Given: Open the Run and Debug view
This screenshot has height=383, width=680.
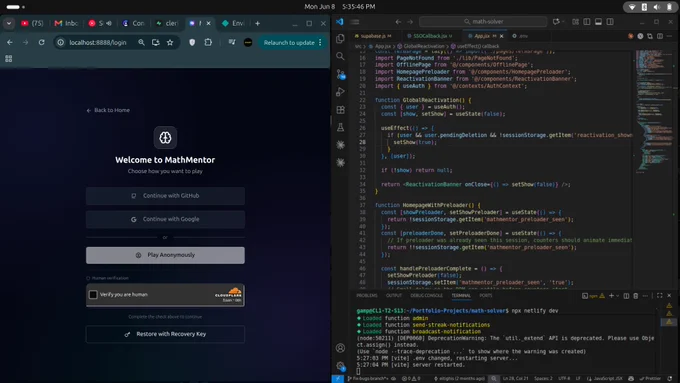Looking at the screenshot, I should (340, 92).
